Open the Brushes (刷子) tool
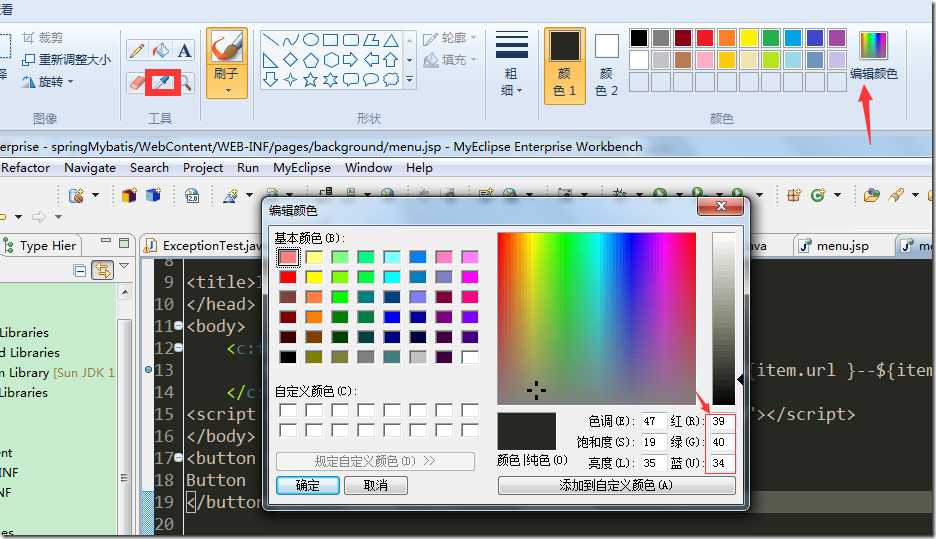The image size is (936, 539). click(226, 63)
